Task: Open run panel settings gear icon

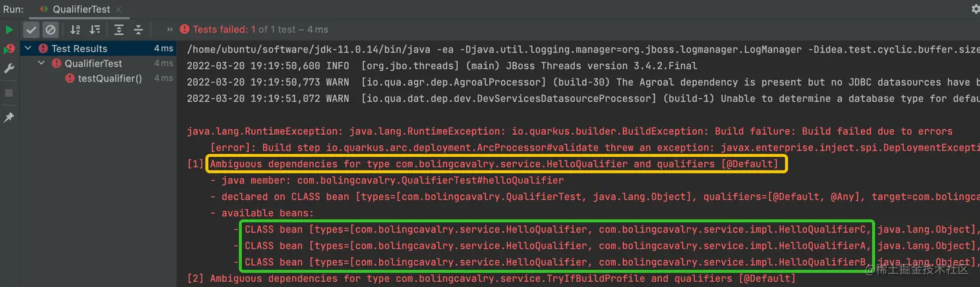Action: tap(975, 9)
